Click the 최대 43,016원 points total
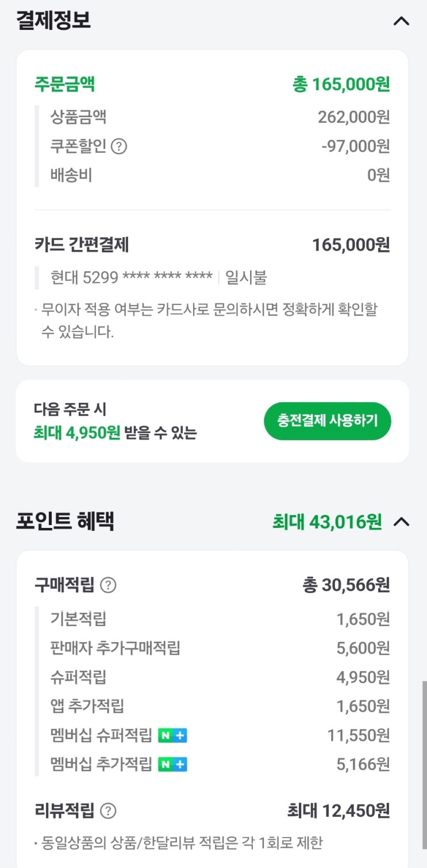 coord(326,522)
